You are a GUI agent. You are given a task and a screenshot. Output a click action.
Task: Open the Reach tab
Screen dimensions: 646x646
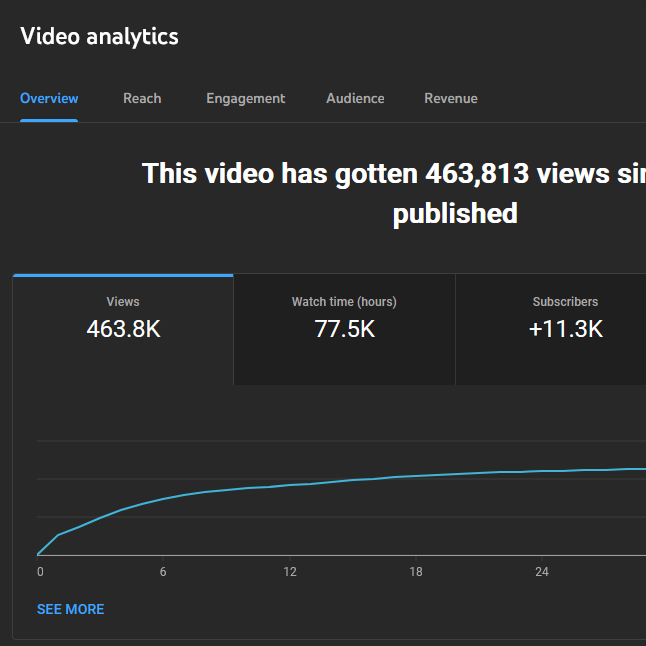point(142,98)
